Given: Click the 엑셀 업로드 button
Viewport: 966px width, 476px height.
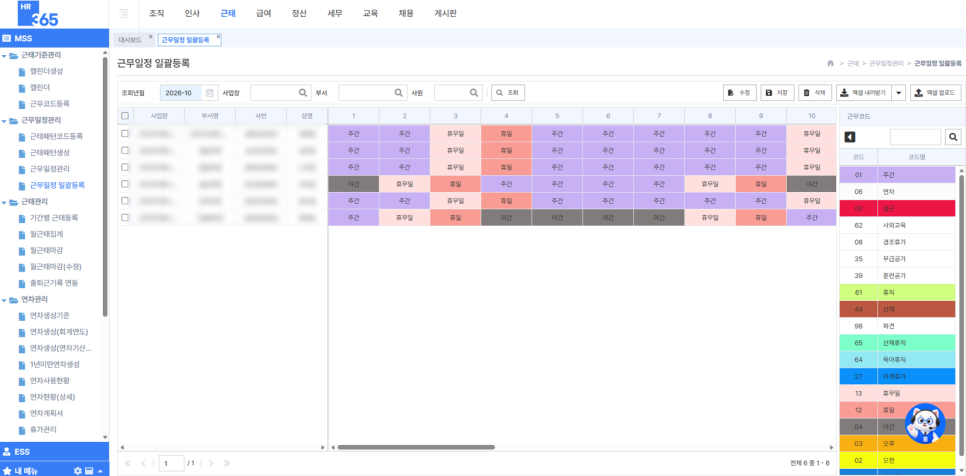Looking at the screenshot, I should pos(935,93).
